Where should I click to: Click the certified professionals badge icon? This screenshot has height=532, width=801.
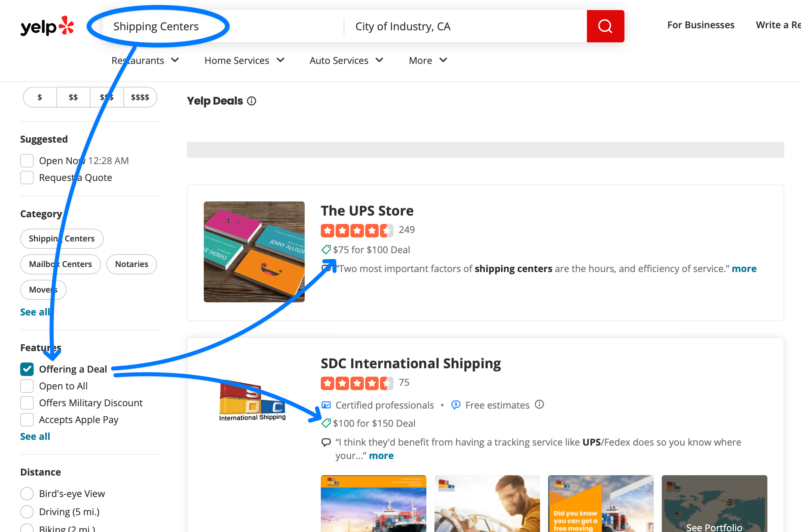(x=326, y=405)
